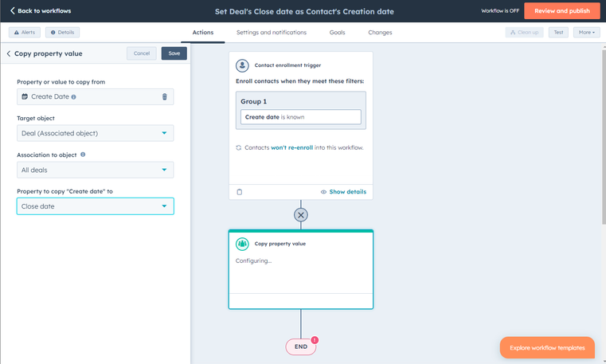Click the clipboard icon in trigger card
The height and width of the screenshot is (364, 606).
click(239, 192)
